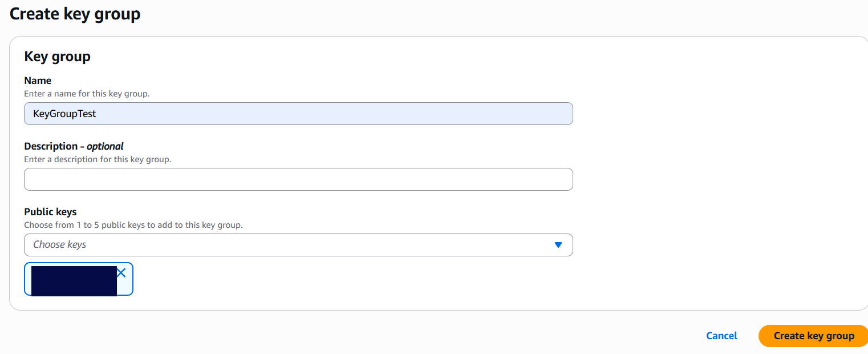Image resolution: width=868 pixels, height=354 pixels.
Task: Click empty space right of the key token
Action: 342,280
